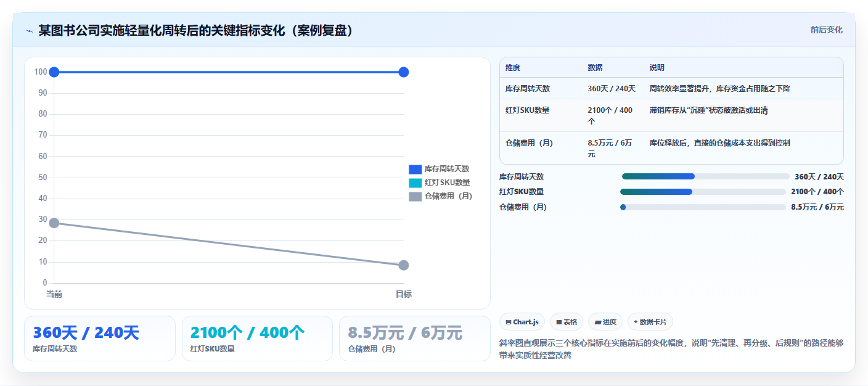Click the 斜率图 summary paragraph
The height and width of the screenshot is (386, 868).
point(671,349)
